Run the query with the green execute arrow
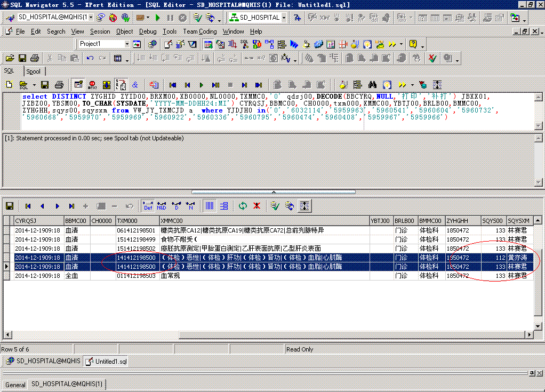This screenshot has width=545, height=392. coord(201,85)
